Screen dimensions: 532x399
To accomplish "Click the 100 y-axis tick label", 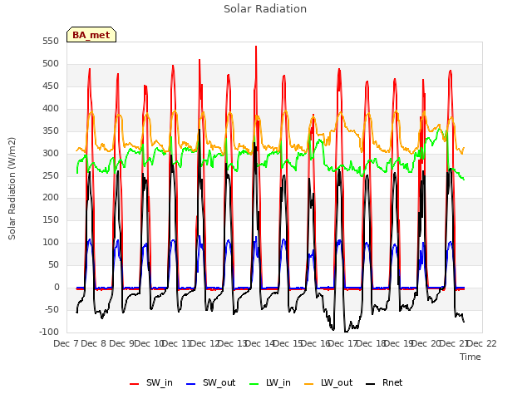I will [x=51, y=243].
